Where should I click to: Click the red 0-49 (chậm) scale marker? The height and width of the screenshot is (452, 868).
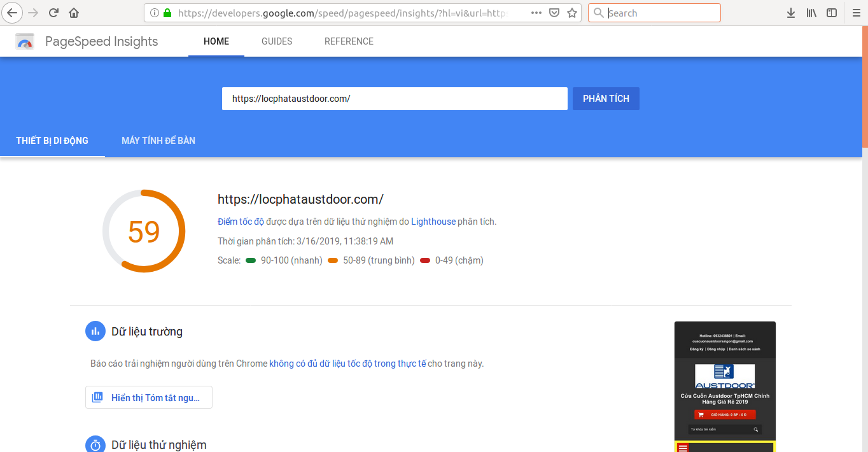point(425,260)
